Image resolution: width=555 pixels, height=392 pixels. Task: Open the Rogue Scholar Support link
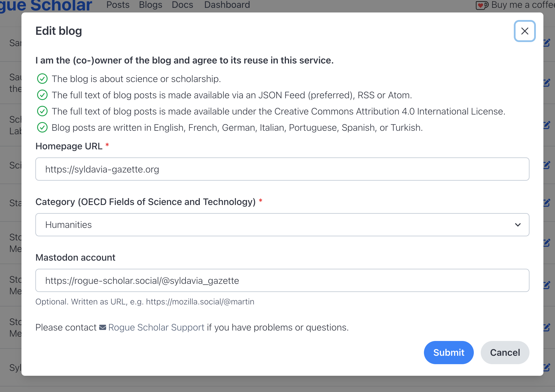point(156,327)
